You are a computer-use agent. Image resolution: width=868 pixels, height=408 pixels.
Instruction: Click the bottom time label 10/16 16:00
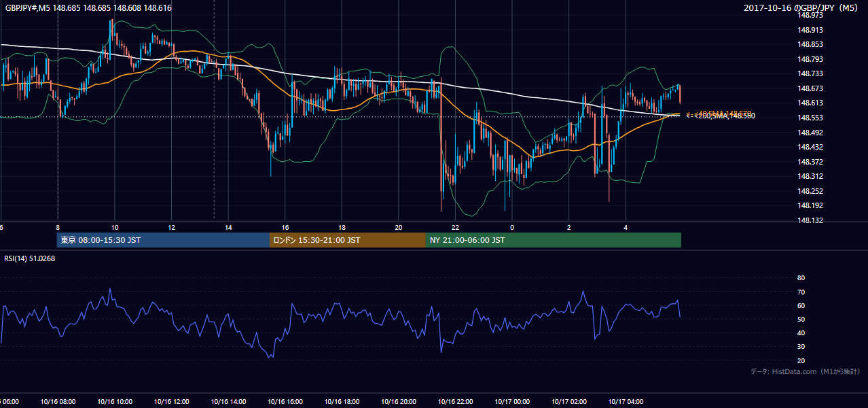tap(285, 401)
